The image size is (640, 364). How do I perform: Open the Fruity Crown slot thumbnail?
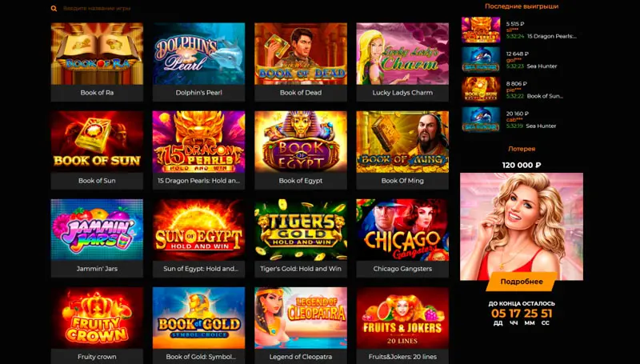(97, 318)
